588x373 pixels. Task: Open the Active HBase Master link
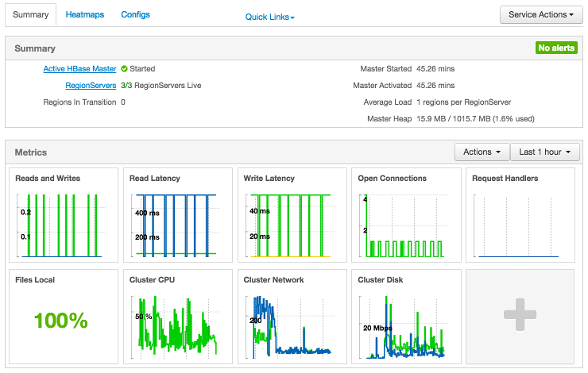(79, 69)
